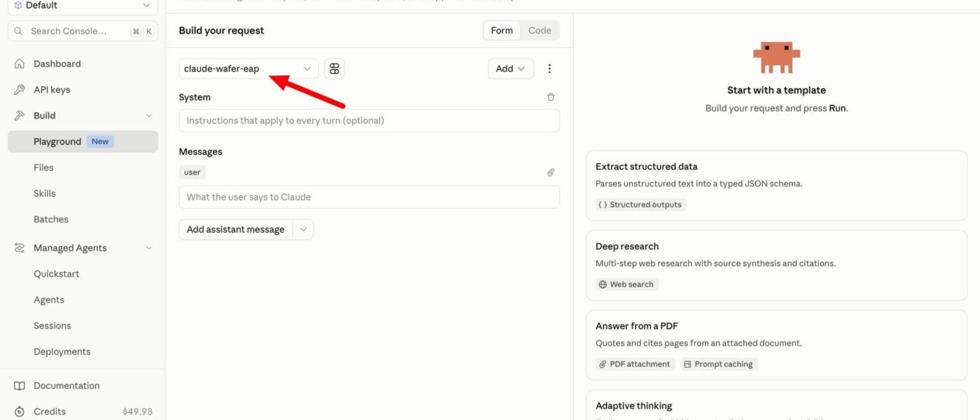Click Add assistant message button

[236, 230]
